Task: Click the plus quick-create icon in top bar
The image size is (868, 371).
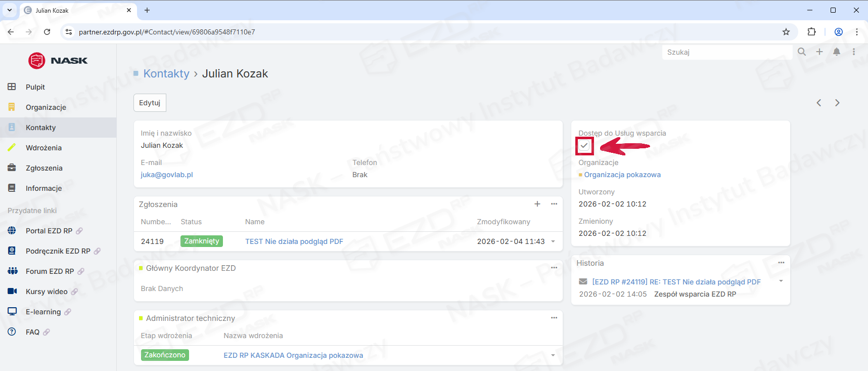Action: pos(819,52)
